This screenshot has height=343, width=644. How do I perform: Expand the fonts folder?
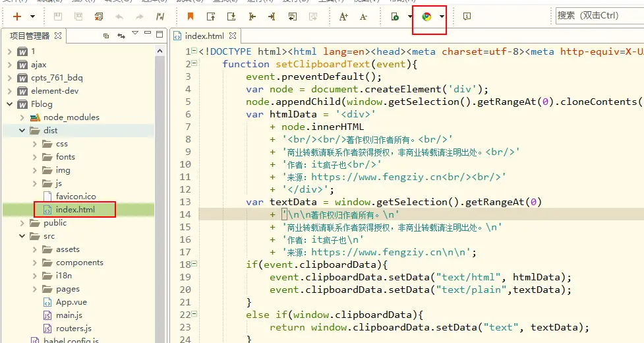click(35, 157)
